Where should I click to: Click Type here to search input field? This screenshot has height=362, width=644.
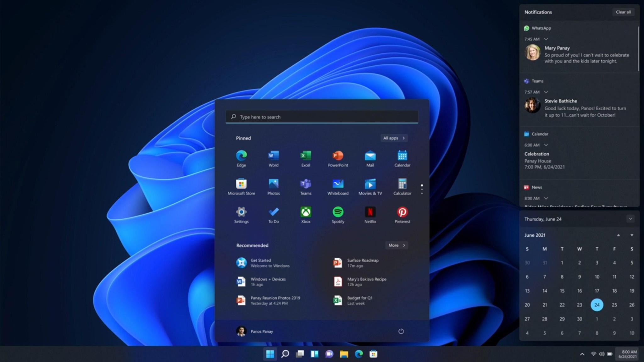click(x=322, y=116)
